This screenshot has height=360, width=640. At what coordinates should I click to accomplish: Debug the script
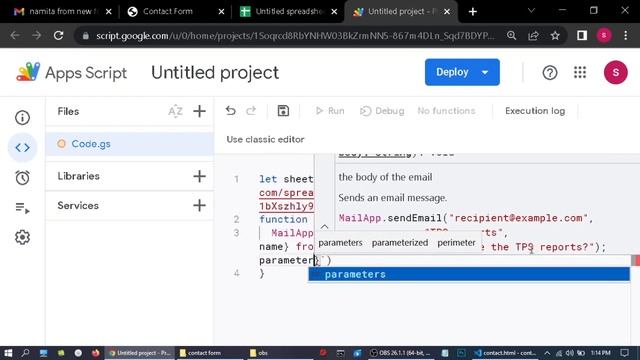(382, 111)
